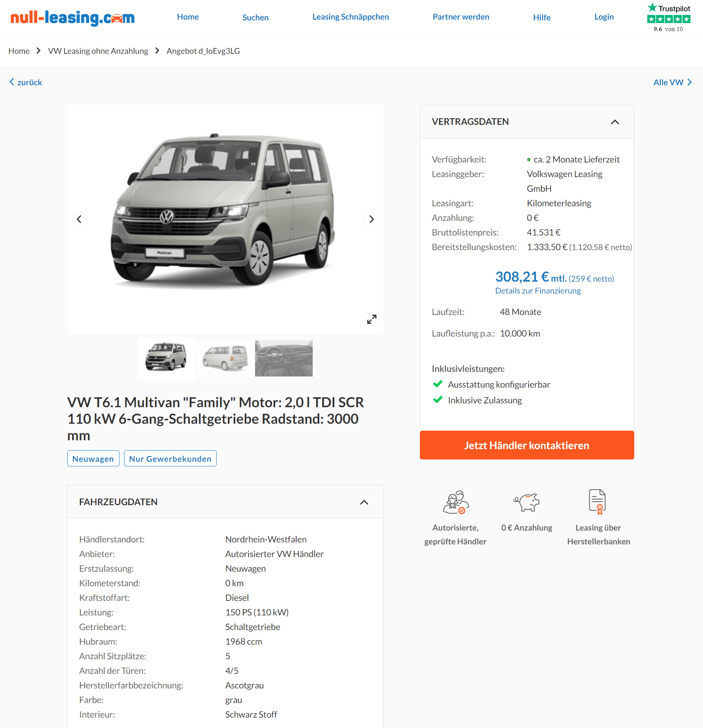
Task: Open the Suchen menu item
Action: click(255, 17)
